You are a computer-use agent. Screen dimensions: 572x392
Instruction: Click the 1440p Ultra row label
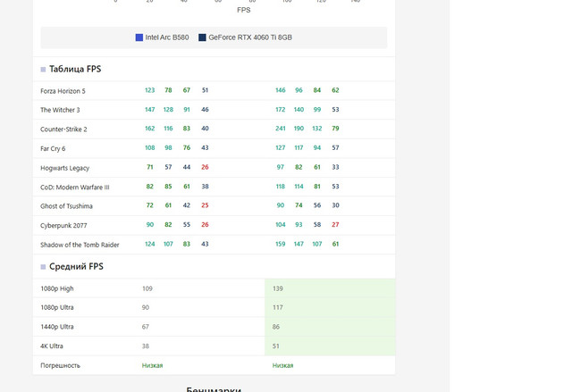(x=57, y=327)
